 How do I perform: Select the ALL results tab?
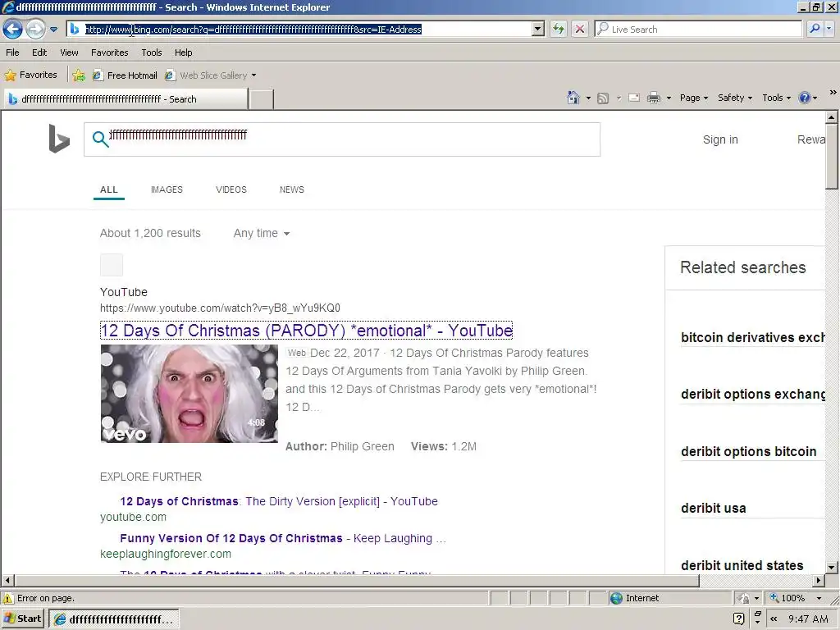(x=109, y=189)
